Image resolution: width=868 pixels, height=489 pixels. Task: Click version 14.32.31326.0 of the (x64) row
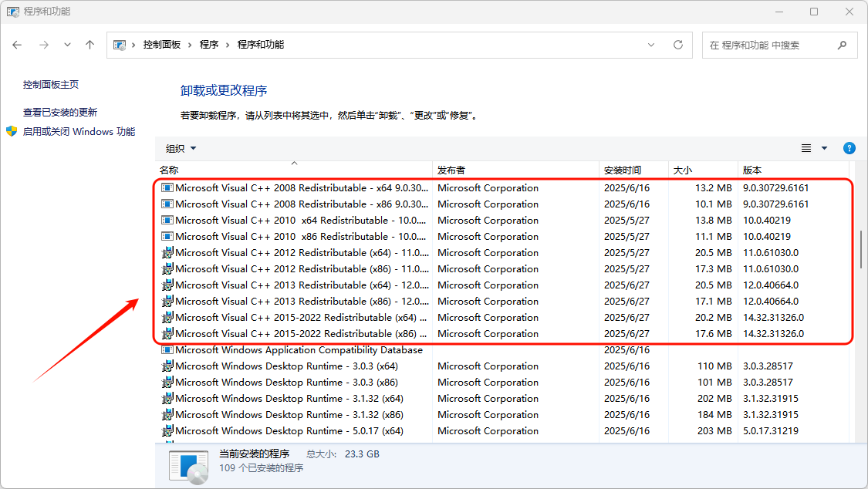click(x=773, y=318)
